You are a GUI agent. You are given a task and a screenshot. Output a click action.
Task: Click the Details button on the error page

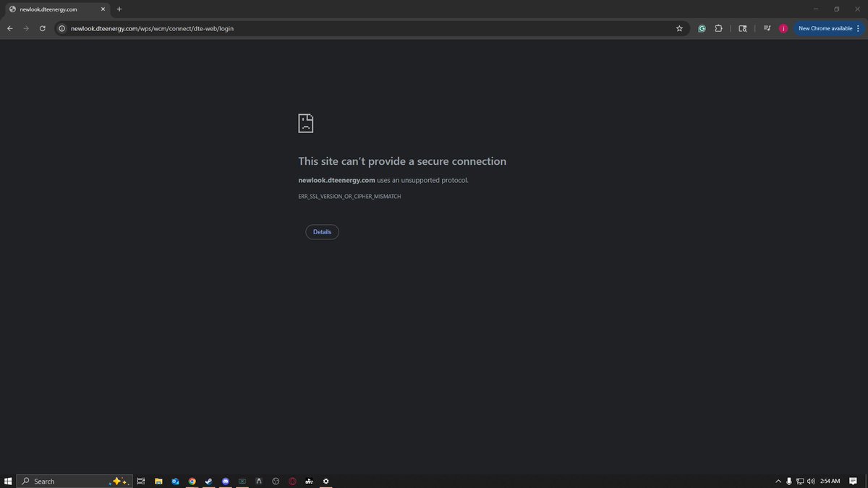tap(322, 232)
